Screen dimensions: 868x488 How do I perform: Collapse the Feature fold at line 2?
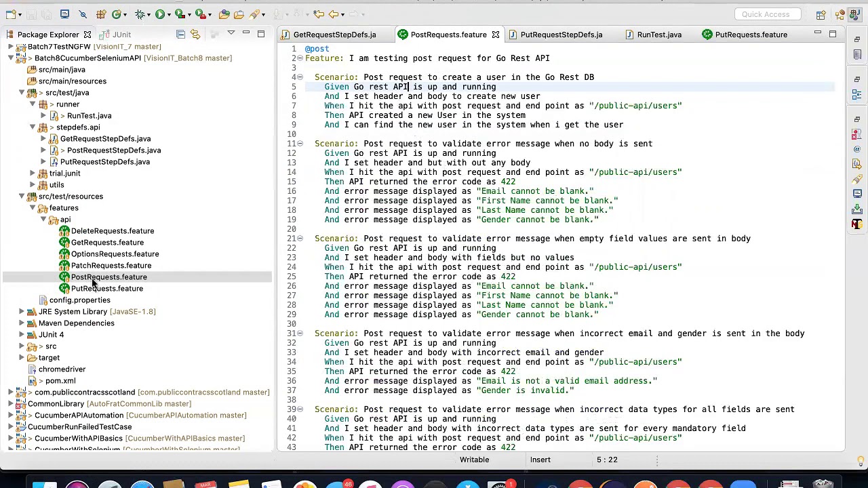tap(300, 58)
